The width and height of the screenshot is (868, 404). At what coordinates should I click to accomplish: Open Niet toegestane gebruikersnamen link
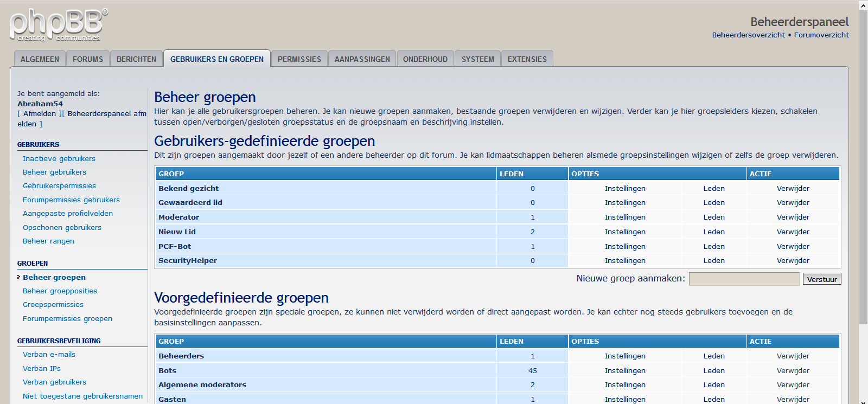pyautogui.click(x=82, y=396)
